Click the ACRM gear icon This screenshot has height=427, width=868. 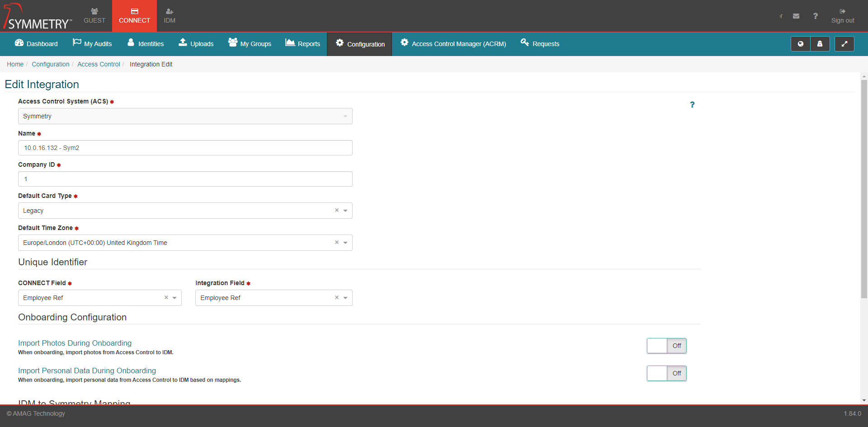click(405, 42)
